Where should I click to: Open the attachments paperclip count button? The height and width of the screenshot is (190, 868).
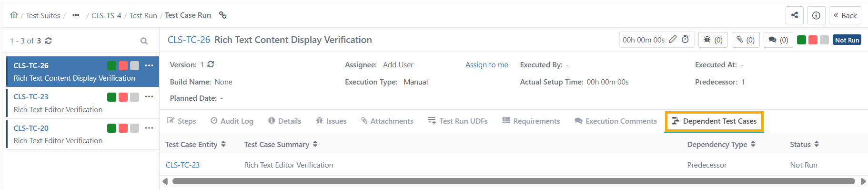(746, 40)
